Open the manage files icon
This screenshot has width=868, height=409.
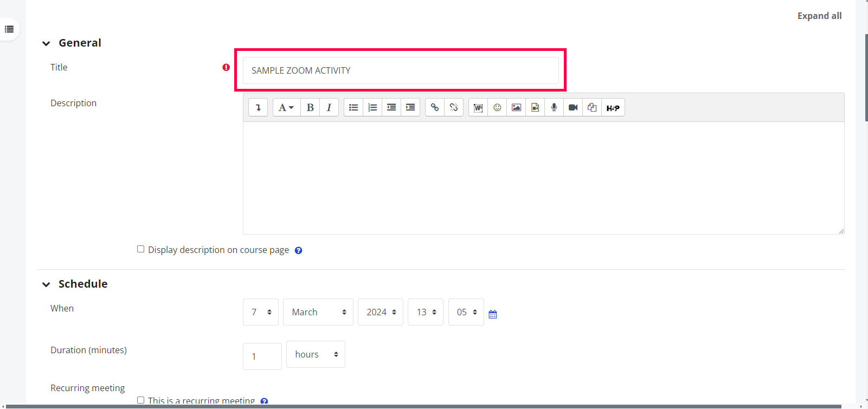click(592, 107)
